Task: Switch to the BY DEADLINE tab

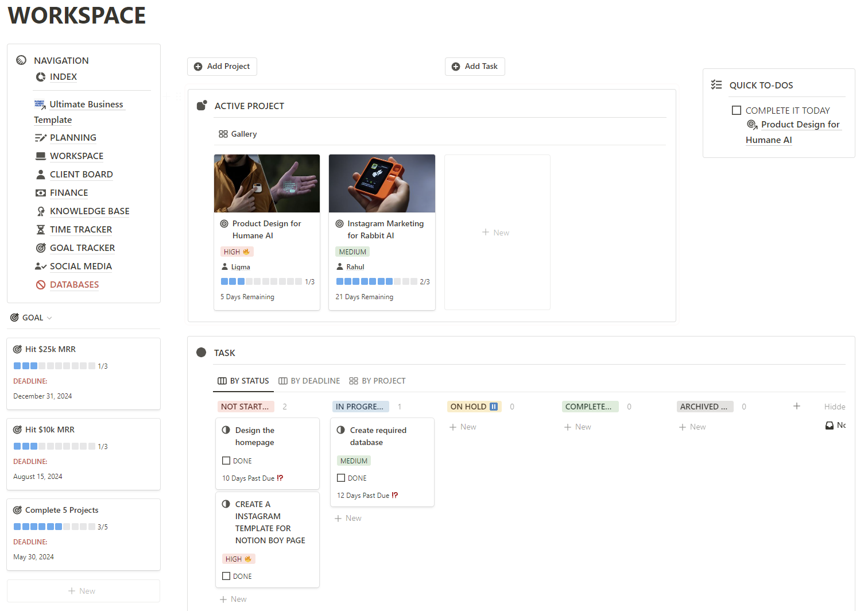Action: [309, 381]
